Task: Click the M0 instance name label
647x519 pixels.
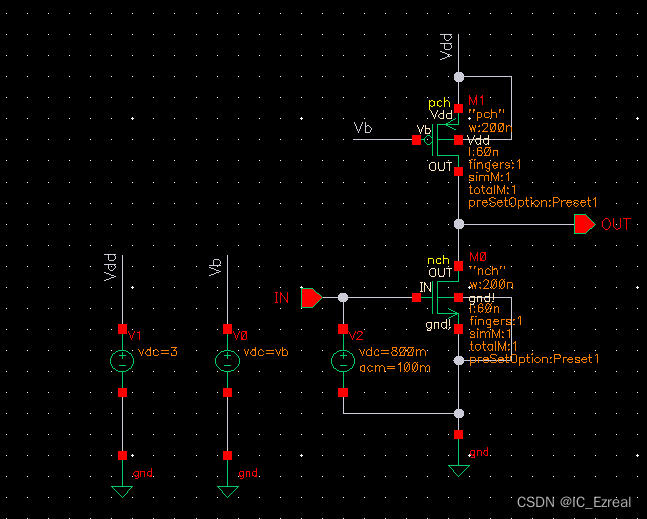Action: (x=477, y=257)
